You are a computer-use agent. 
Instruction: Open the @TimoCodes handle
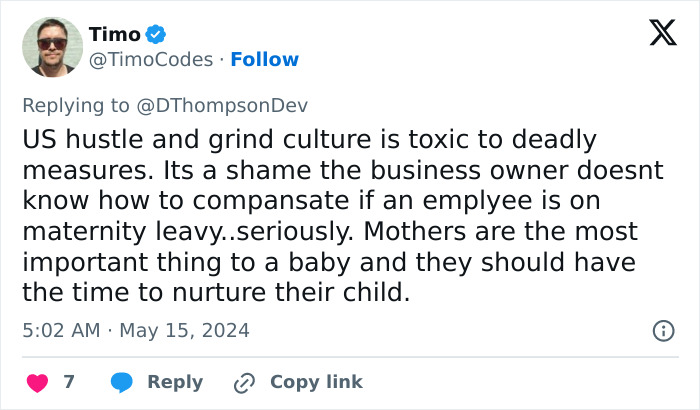(x=151, y=60)
